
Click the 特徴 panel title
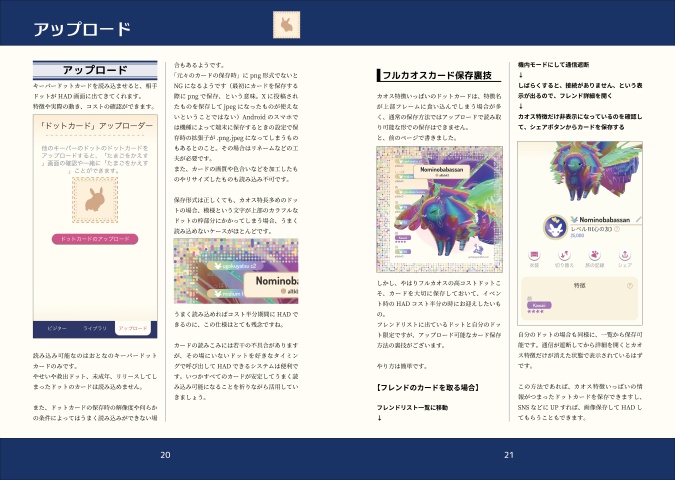(579, 285)
